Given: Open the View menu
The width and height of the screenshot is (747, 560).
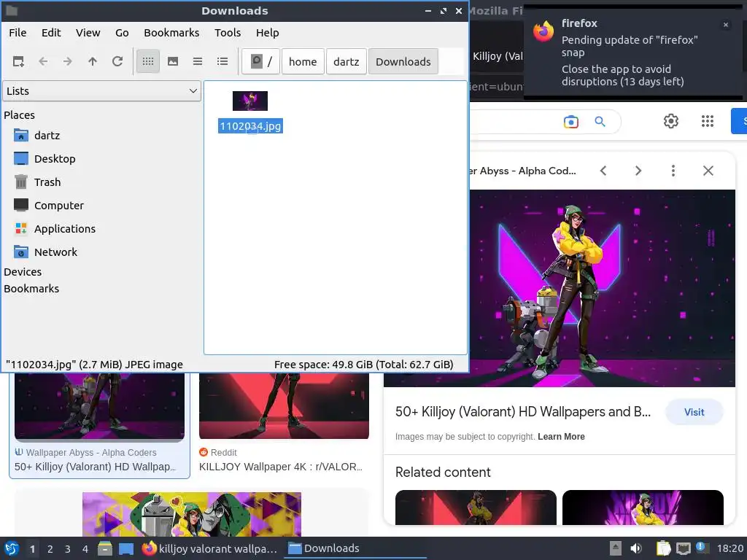Looking at the screenshot, I should (x=88, y=33).
